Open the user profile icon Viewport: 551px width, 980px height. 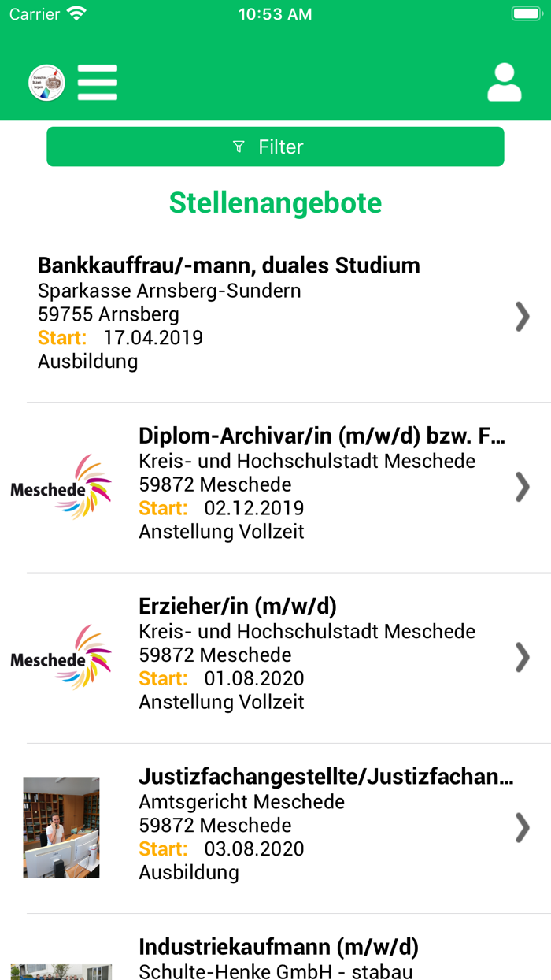[x=504, y=83]
